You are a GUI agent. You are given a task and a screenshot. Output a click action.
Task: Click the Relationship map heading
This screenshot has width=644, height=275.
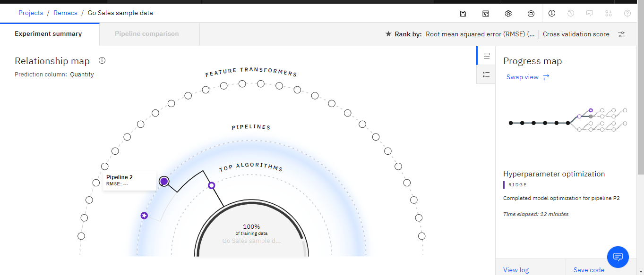click(x=52, y=61)
